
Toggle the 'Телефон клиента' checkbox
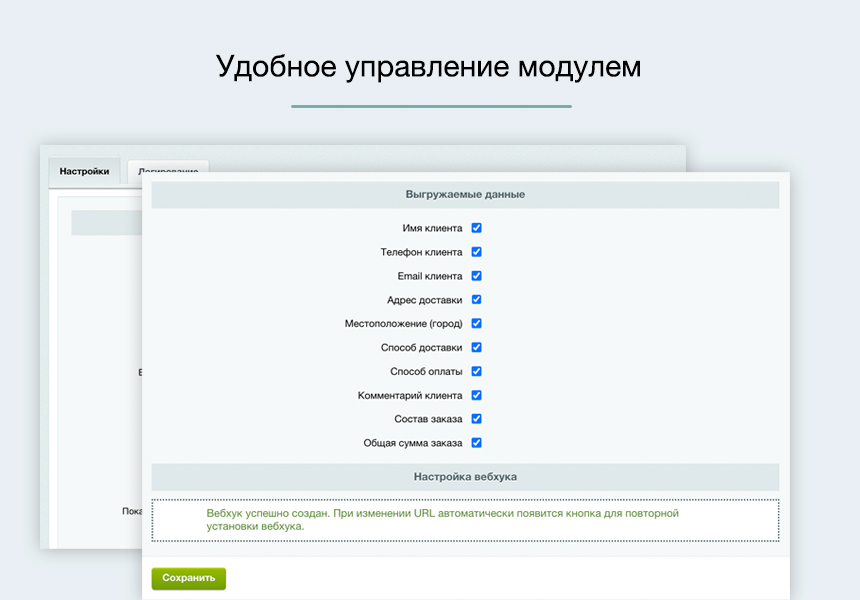click(477, 251)
